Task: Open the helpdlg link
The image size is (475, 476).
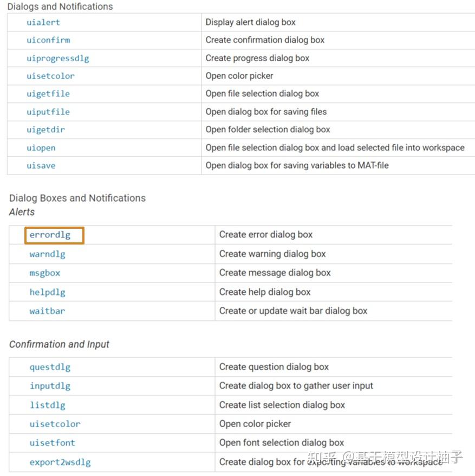Action: [x=47, y=292]
